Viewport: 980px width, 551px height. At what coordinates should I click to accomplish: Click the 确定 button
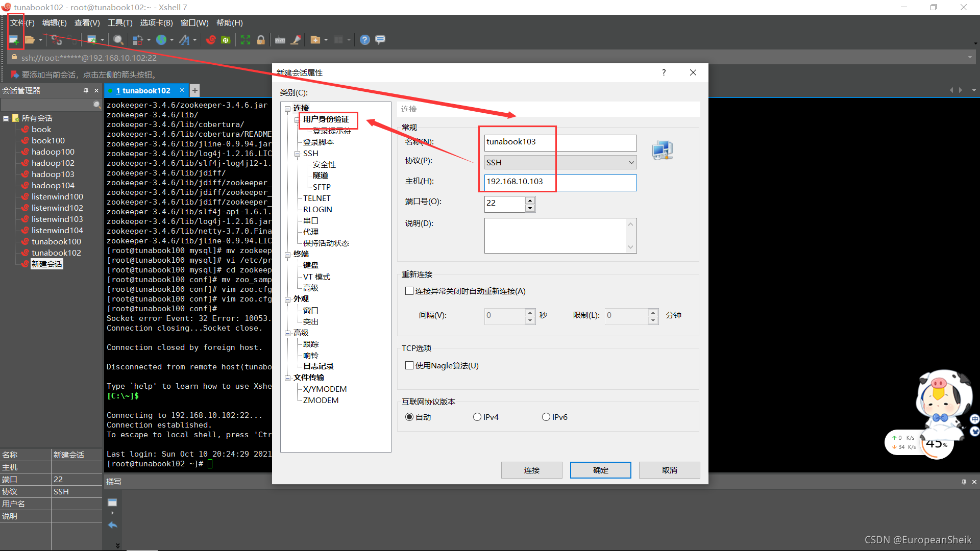pos(600,470)
